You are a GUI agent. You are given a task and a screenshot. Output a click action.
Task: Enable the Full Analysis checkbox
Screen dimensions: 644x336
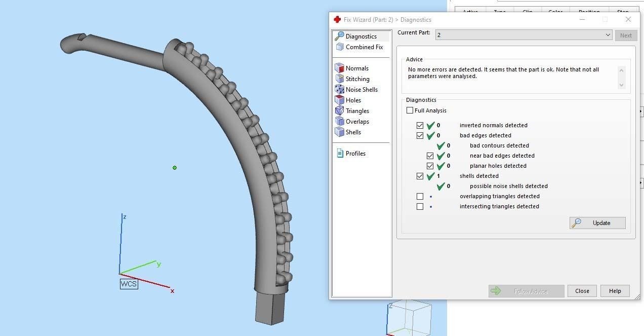(410, 110)
